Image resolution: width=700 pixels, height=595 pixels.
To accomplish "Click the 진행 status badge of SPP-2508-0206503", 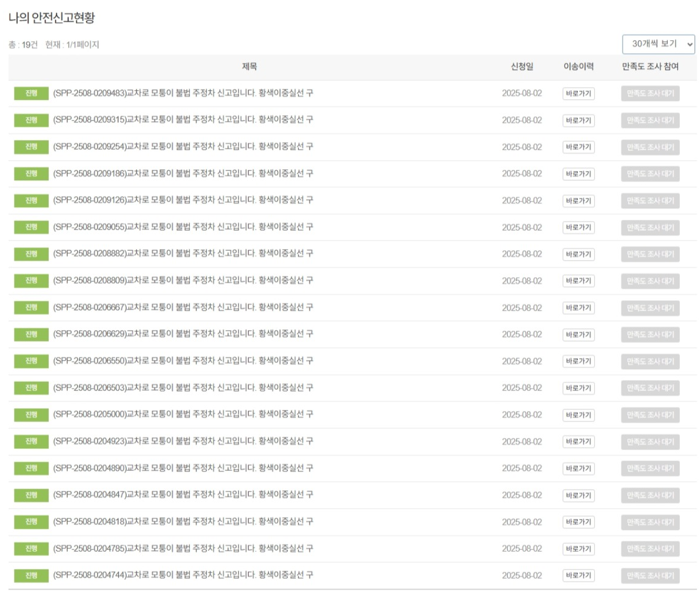I will 31,388.
